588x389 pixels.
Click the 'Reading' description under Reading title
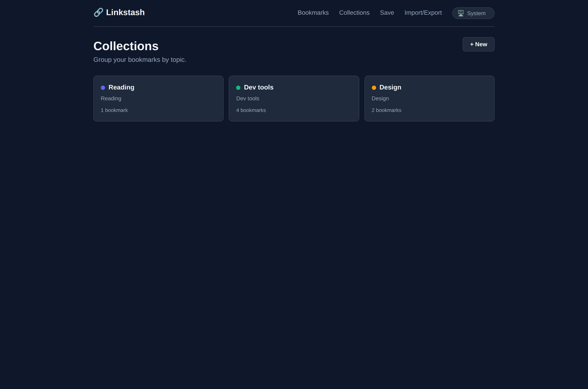111,99
